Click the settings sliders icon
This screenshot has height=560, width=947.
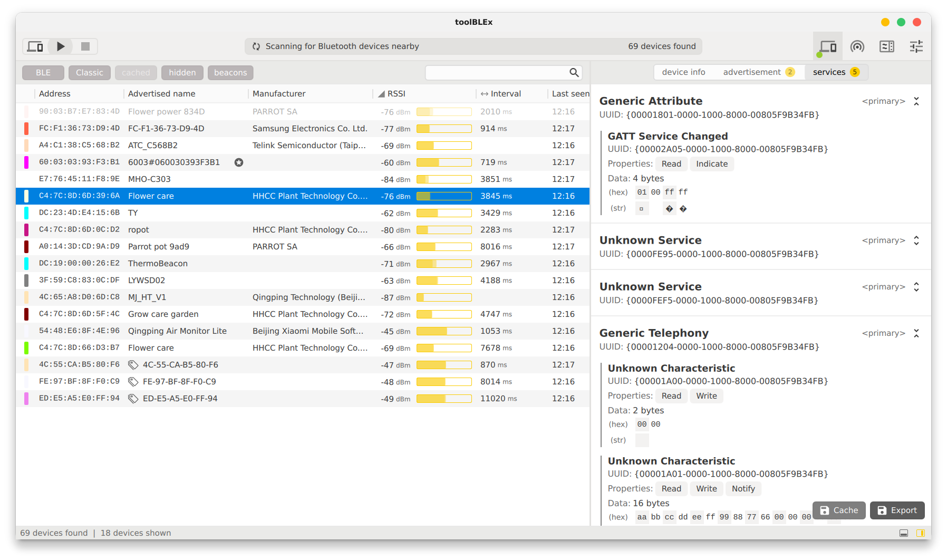[x=916, y=46]
